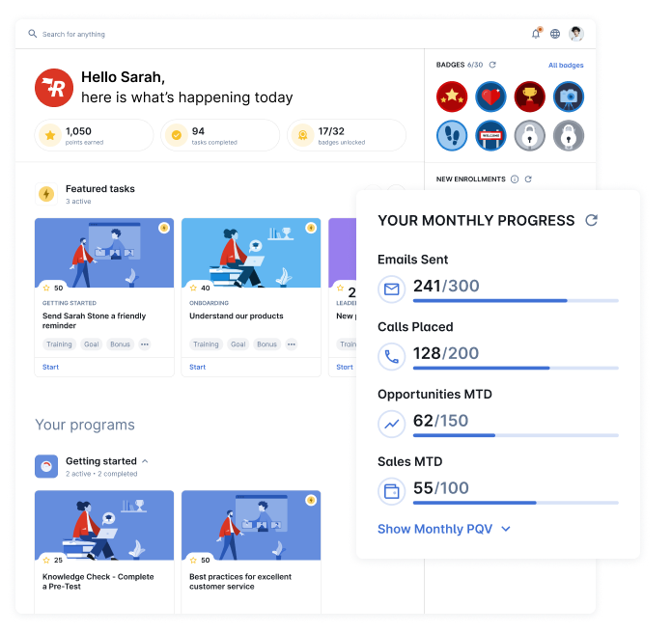The width and height of the screenshot is (672, 633).
Task: Refresh Your Monthly Progress panel
Action: (x=592, y=220)
